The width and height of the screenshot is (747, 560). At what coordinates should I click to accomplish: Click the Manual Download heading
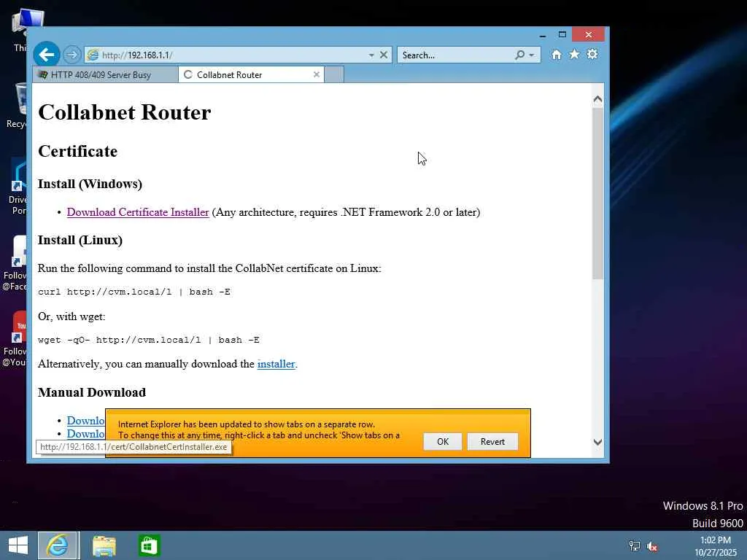coord(92,392)
